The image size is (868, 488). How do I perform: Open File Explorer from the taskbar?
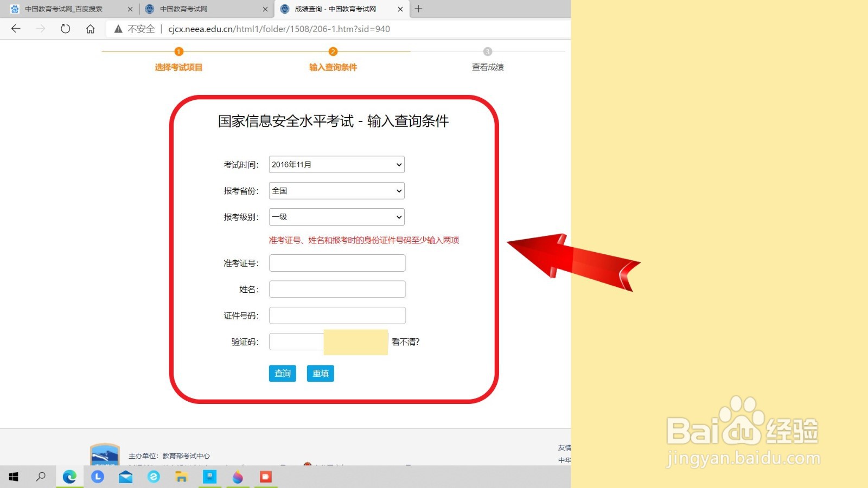tap(181, 477)
